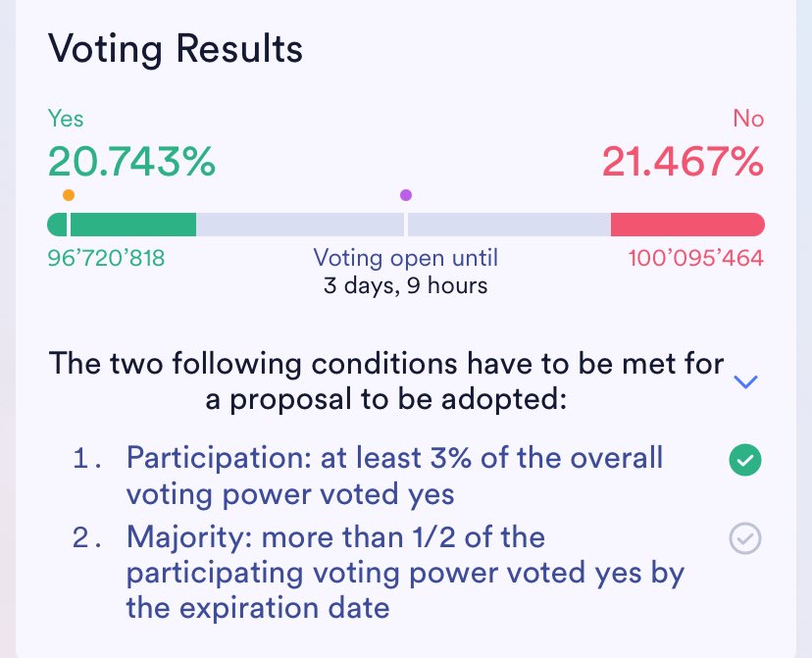Click the Voting Results heading
Viewport: 812px width, 658px height.
176,48
